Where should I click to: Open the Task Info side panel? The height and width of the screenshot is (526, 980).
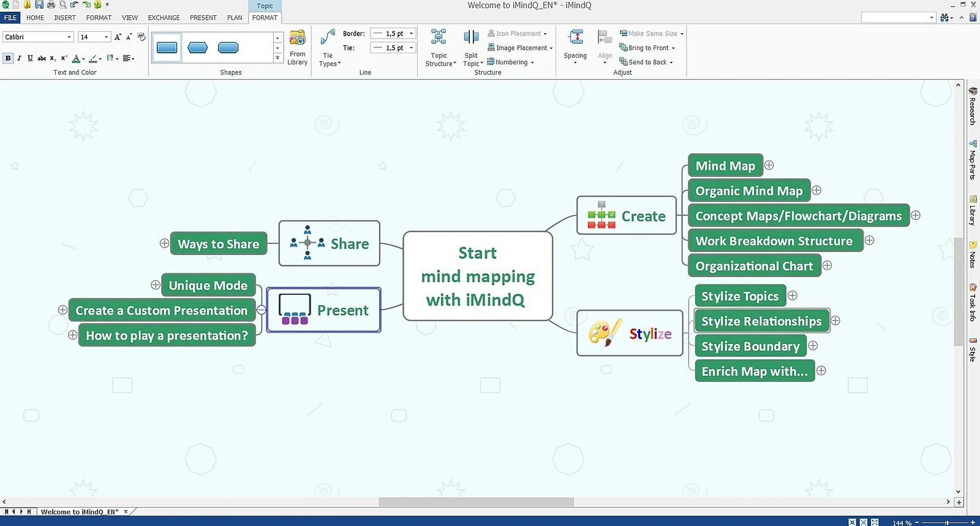coord(972,303)
